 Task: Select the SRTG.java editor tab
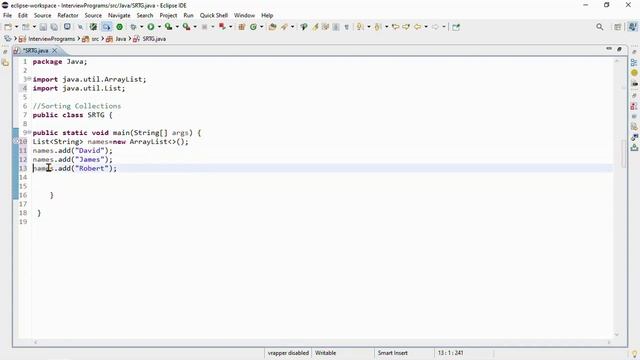click(x=36, y=51)
